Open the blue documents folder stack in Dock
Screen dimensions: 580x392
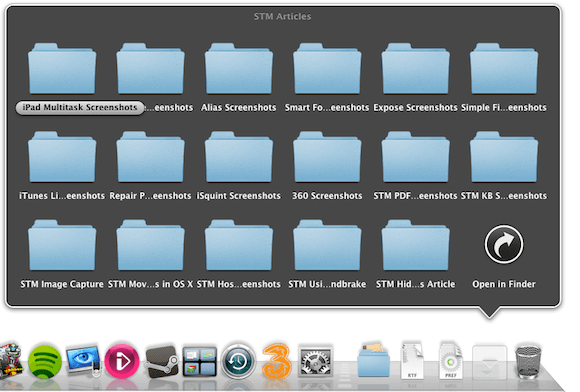point(374,360)
